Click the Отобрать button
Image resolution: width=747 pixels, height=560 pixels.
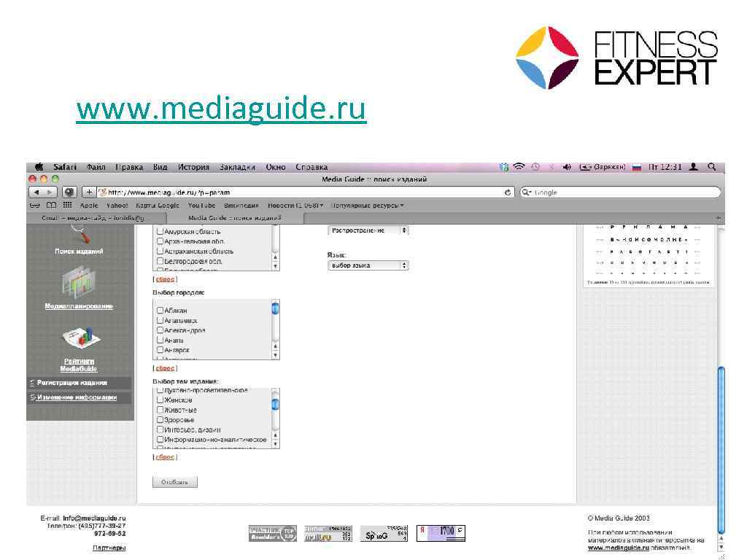(x=175, y=482)
